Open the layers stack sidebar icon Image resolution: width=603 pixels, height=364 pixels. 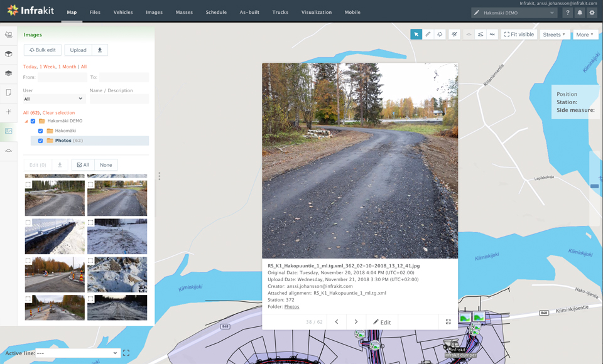[x=9, y=73]
